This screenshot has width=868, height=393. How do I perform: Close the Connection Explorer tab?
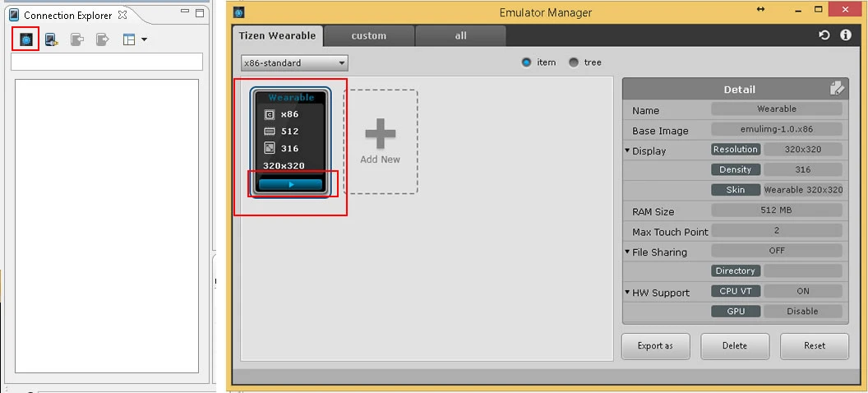[122, 15]
